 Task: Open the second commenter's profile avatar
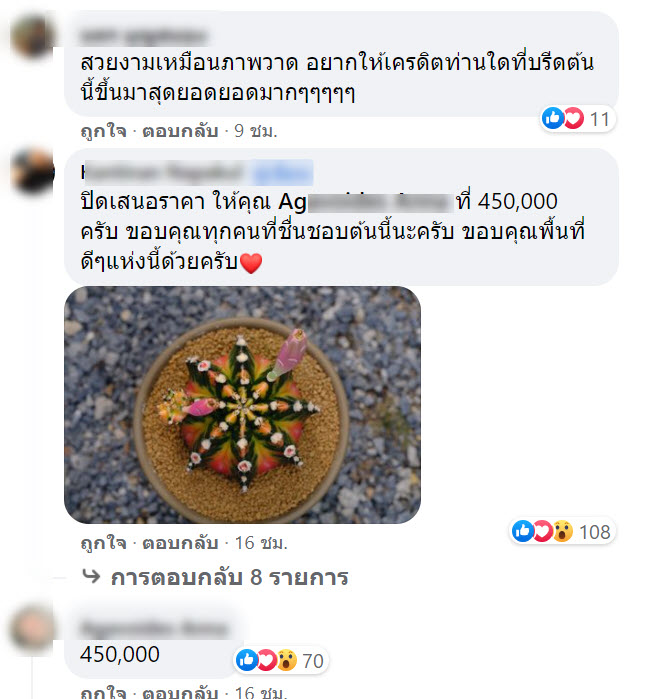pos(33,172)
